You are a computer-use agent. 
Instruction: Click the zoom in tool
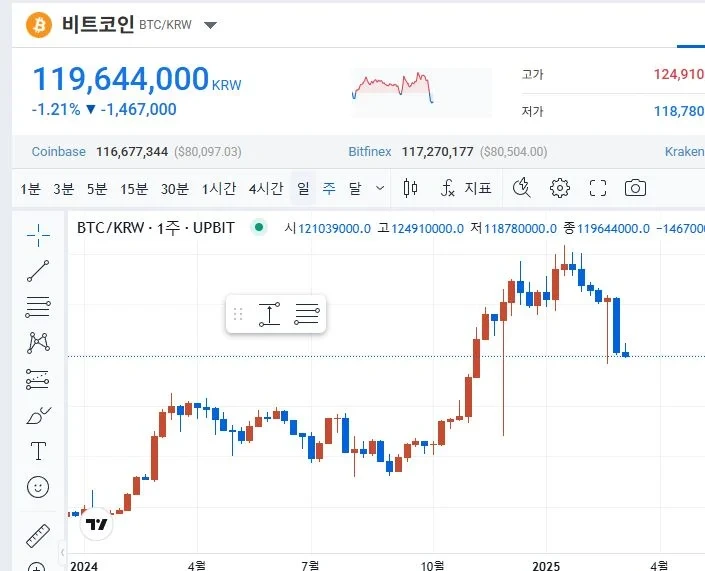37,567
